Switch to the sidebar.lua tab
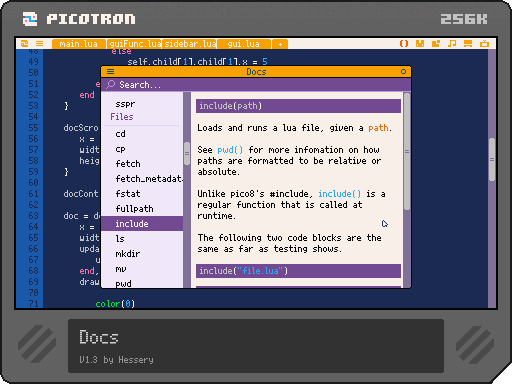Viewport: 512px width, 384px height. (x=190, y=44)
